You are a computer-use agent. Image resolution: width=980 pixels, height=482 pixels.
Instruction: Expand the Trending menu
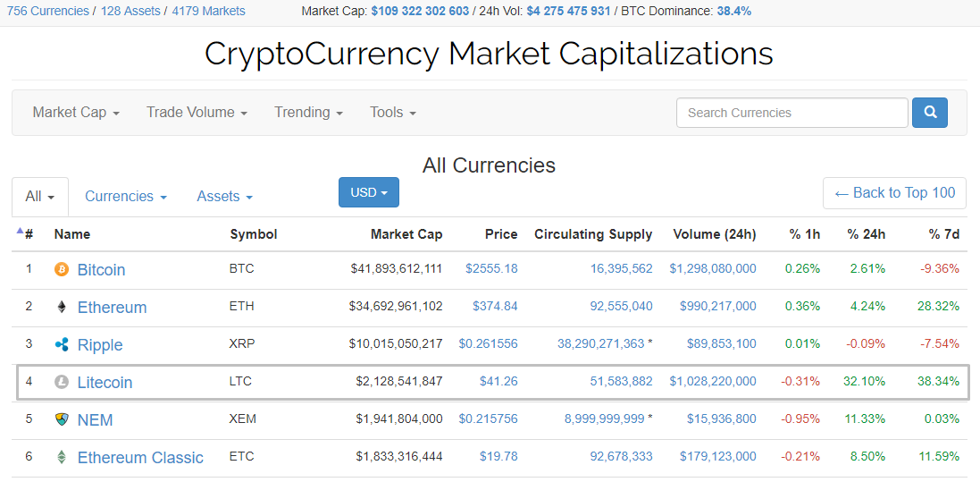(x=308, y=113)
